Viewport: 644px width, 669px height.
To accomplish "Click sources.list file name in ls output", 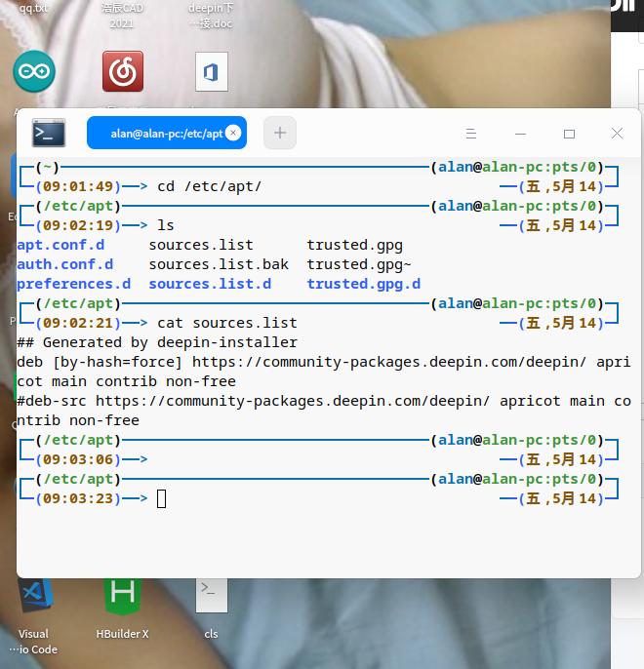I will (201, 245).
